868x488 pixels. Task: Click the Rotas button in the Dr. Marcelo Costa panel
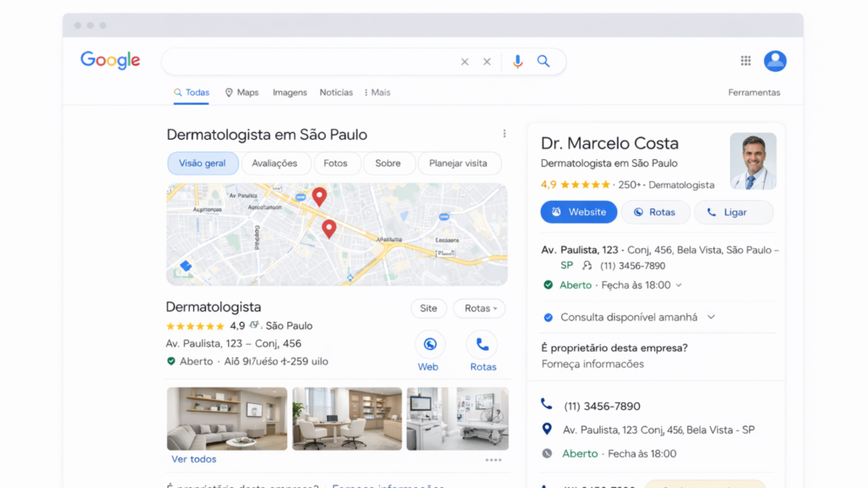655,212
